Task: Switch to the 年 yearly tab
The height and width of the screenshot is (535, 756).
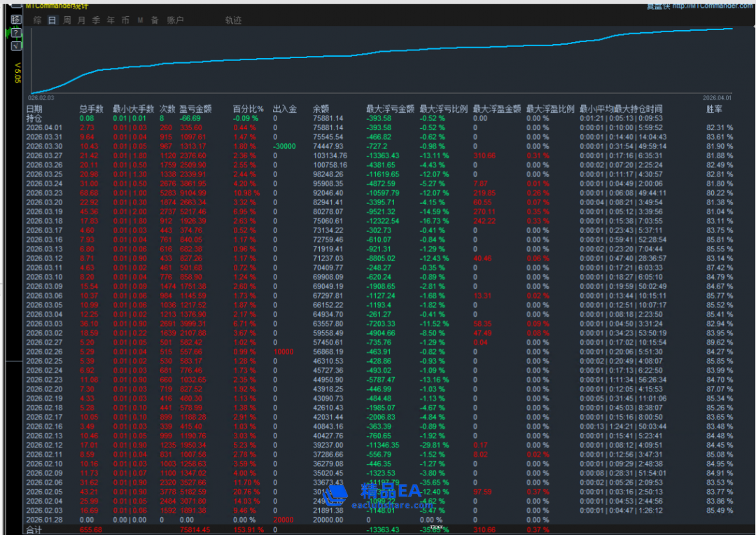Action: pos(111,20)
